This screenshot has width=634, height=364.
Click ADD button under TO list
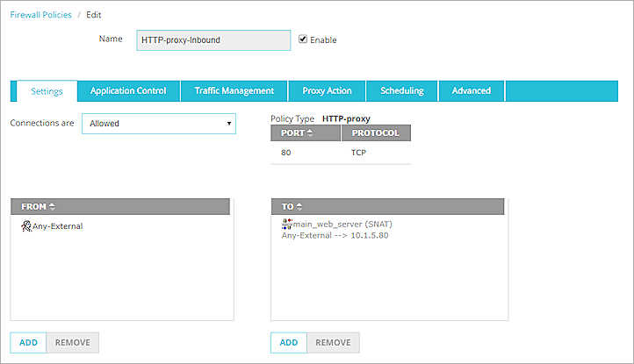(289, 342)
